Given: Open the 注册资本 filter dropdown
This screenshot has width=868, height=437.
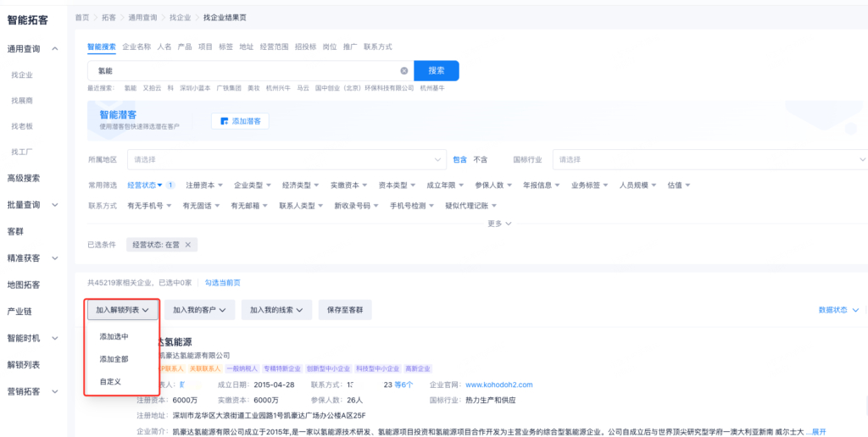Looking at the screenshot, I should point(203,185).
